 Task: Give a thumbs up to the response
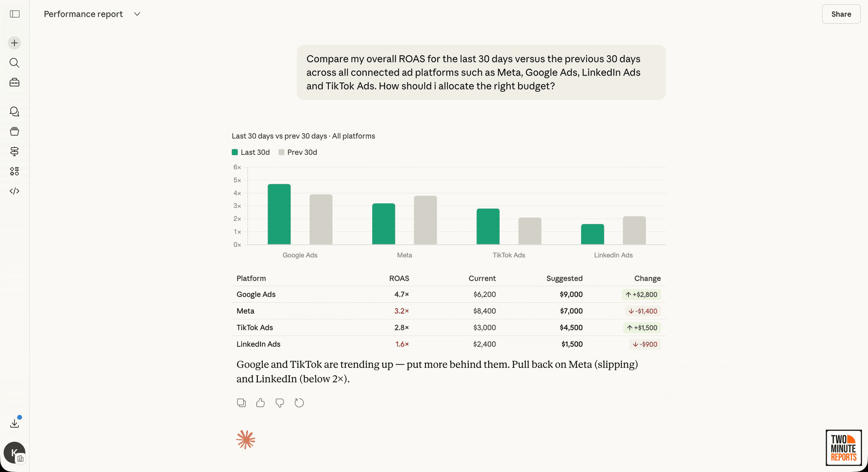tap(260, 403)
